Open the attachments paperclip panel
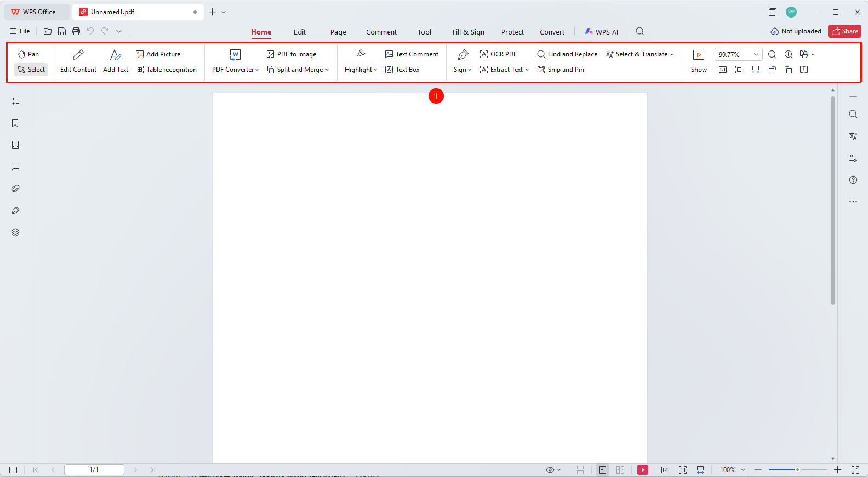 (15, 189)
